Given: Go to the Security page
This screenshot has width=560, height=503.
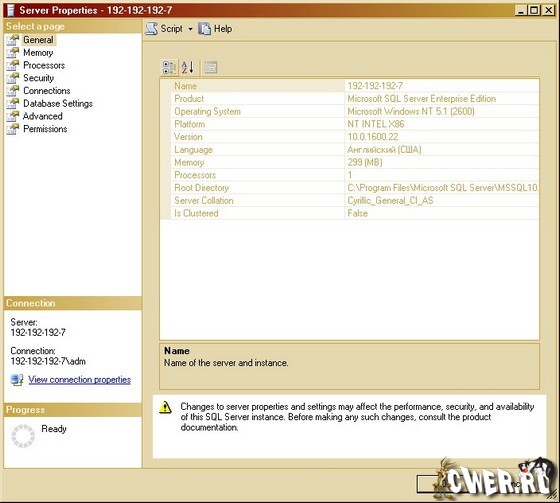Looking at the screenshot, I should point(38,78).
